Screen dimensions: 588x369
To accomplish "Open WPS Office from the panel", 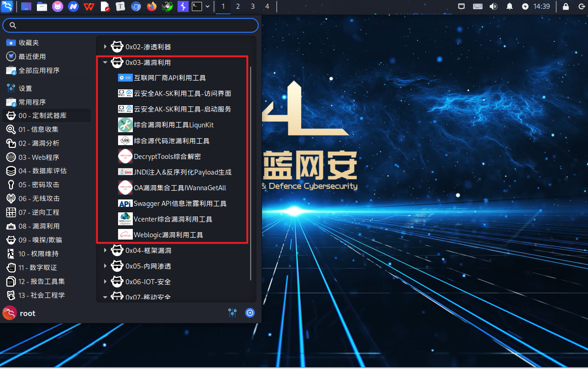I will pyautogui.click(x=89, y=6).
